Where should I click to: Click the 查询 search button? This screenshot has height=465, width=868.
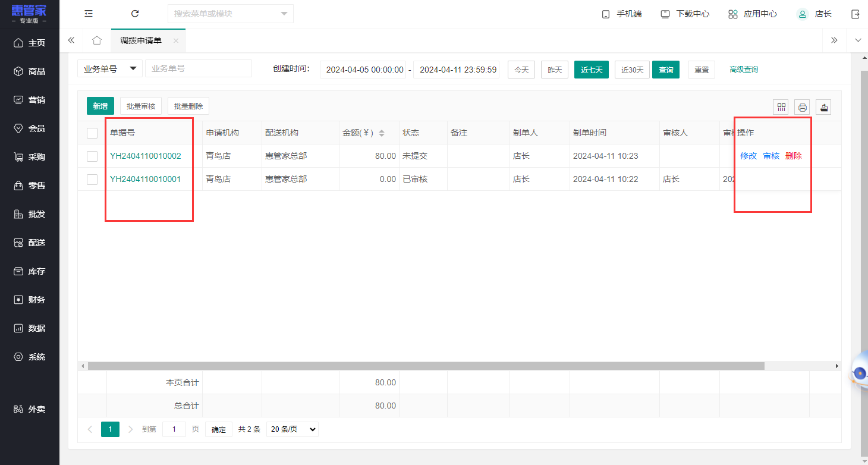666,70
